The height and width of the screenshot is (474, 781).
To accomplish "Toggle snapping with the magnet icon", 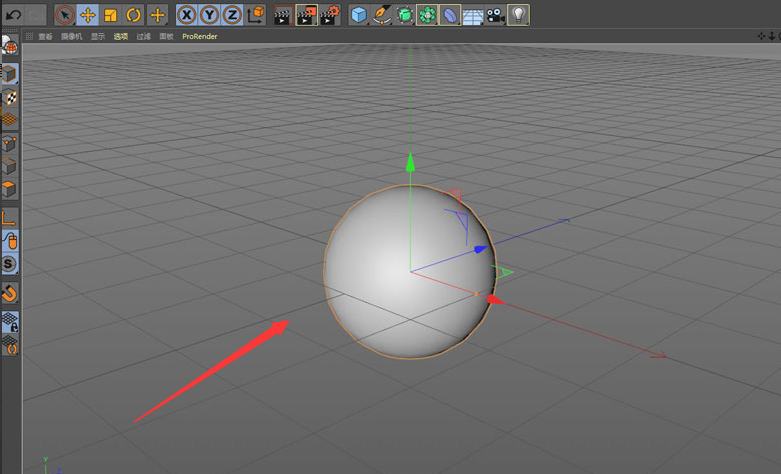I will [10, 293].
